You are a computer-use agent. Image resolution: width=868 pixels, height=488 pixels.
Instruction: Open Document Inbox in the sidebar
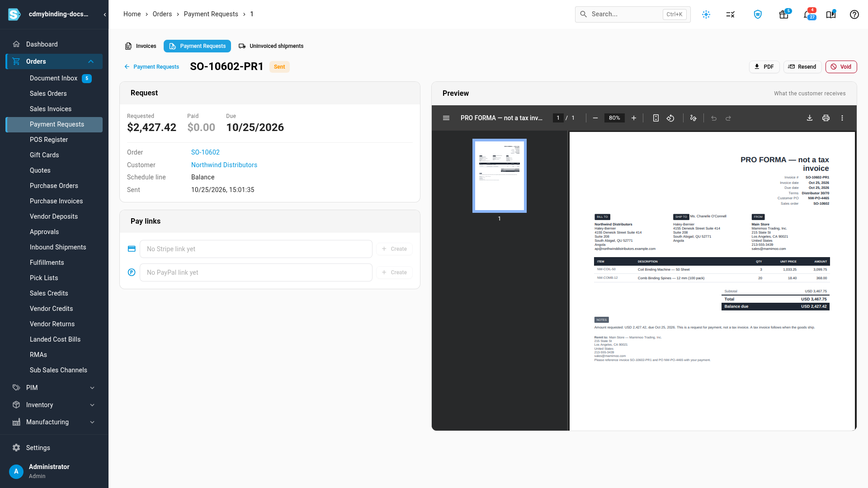54,78
